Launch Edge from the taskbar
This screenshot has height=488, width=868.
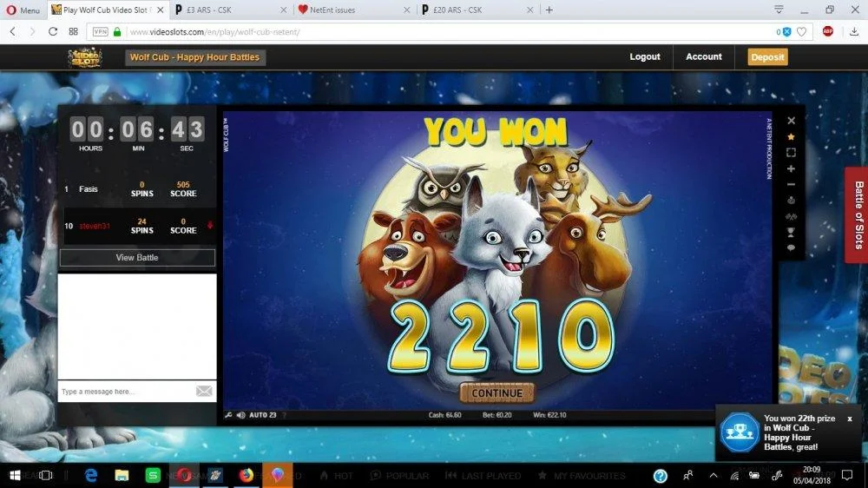pyautogui.click(x=91, y=475)
